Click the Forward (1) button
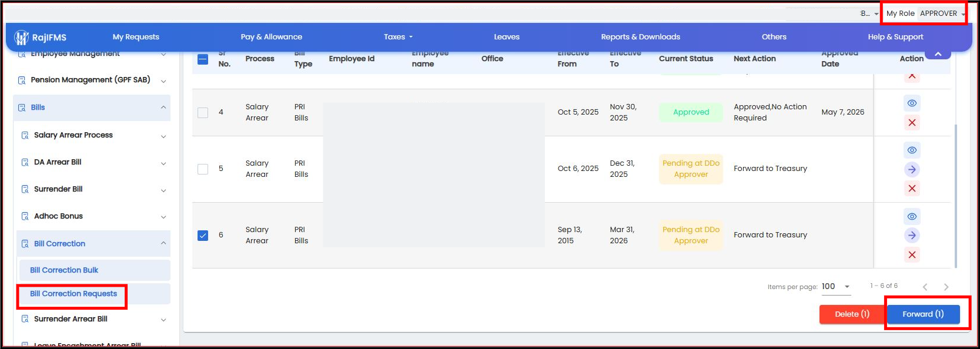This screenshot has width=980, height=349. point(923,314)
